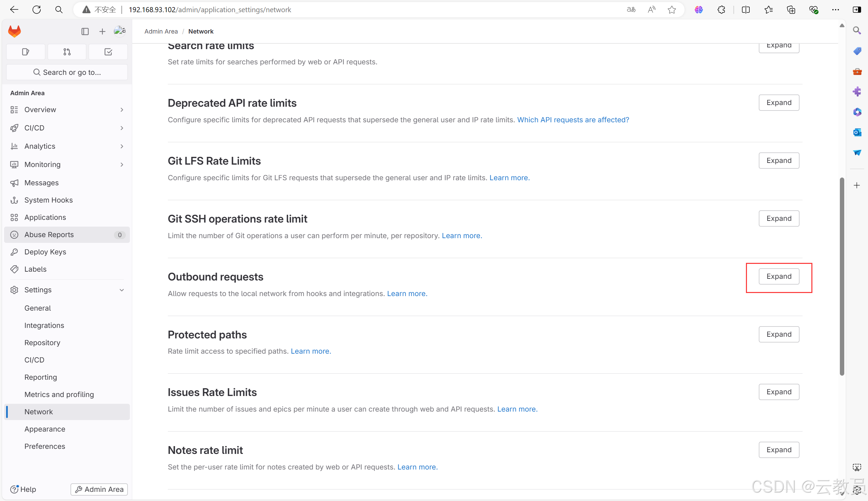Viewport: 868px width, 501px height.
Task: Collapse the Settings menu
Action: [x=67, y=290]
